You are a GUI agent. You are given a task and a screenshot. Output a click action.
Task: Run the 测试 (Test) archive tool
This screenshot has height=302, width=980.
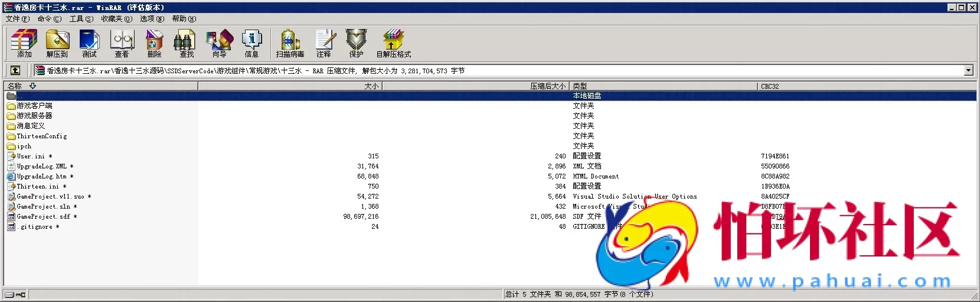pos(90,43)
